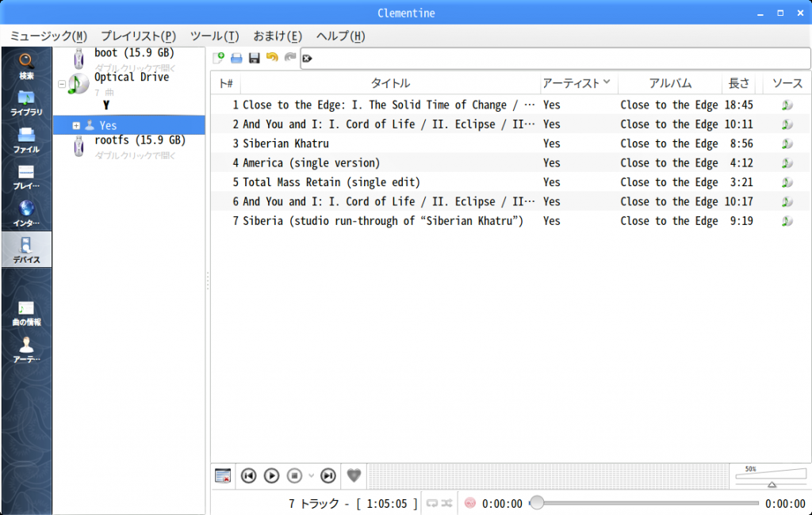Screen dimensions: 812x515
Task: Open the search (検索) sidebar tab
Action: point(26,67)
